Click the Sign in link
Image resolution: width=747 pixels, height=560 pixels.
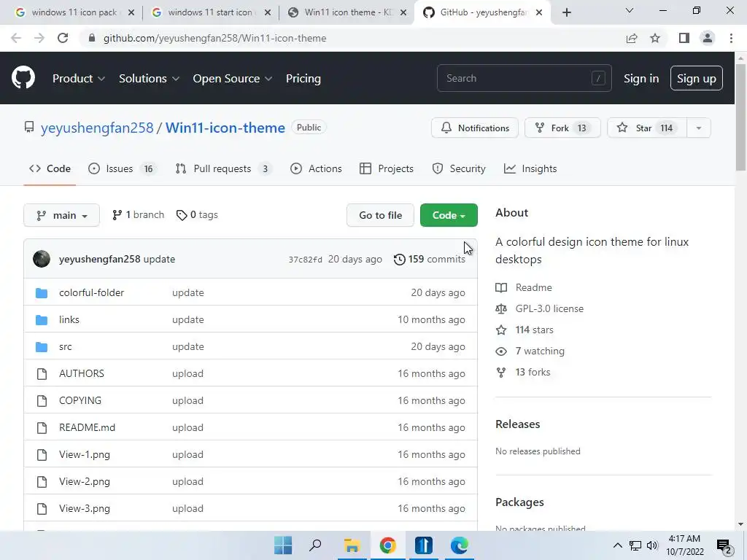[641, 79]
